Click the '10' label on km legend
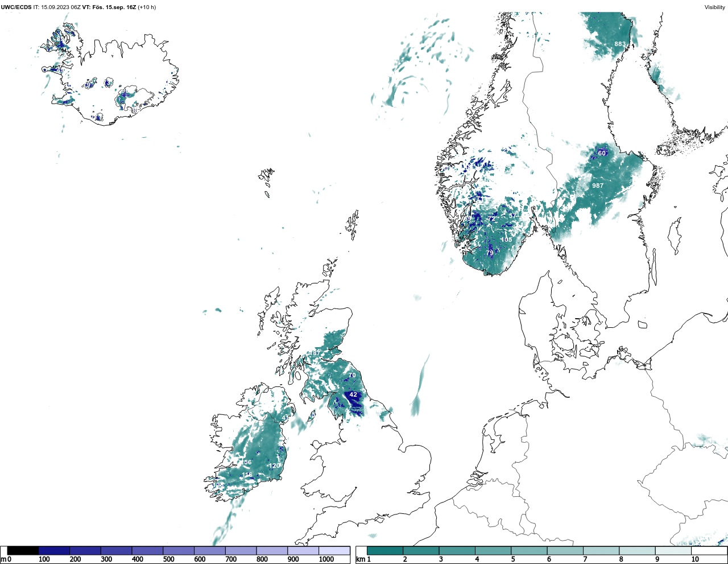The width and height of the screenshot is (728, 564). point(695,559)
